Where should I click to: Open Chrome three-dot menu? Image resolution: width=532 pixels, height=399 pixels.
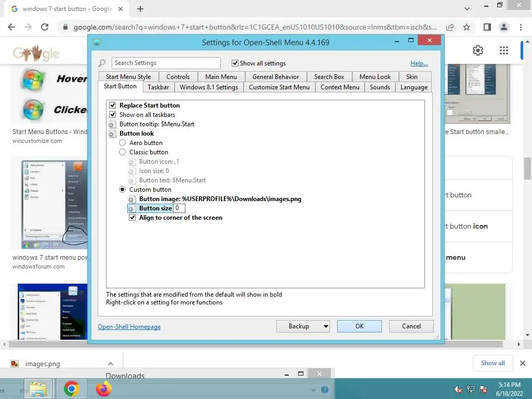point(521,27)
